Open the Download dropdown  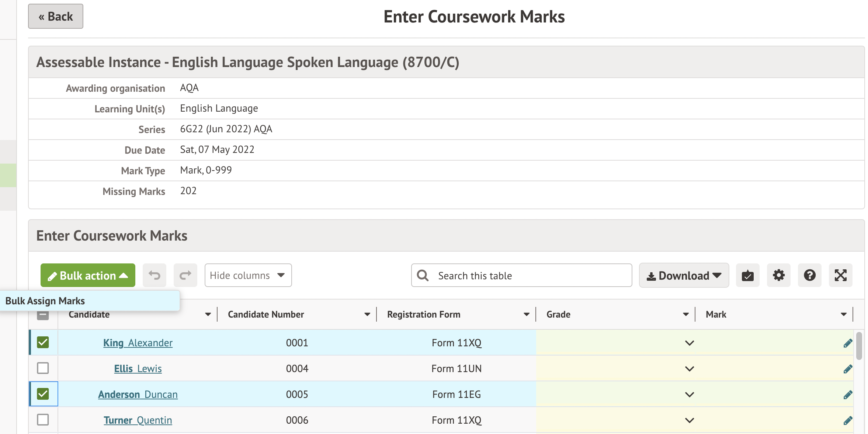click(x=684, y=275)
